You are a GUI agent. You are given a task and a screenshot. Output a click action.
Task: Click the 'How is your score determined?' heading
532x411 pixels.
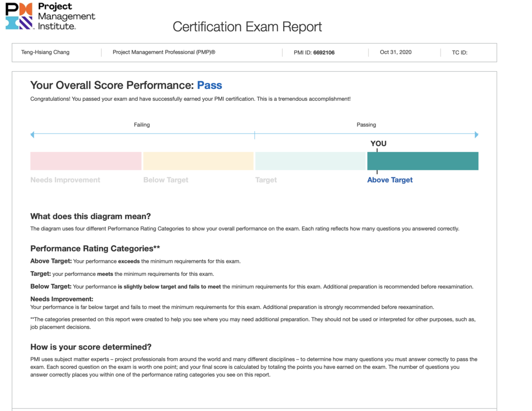click(x=91, y=347)
